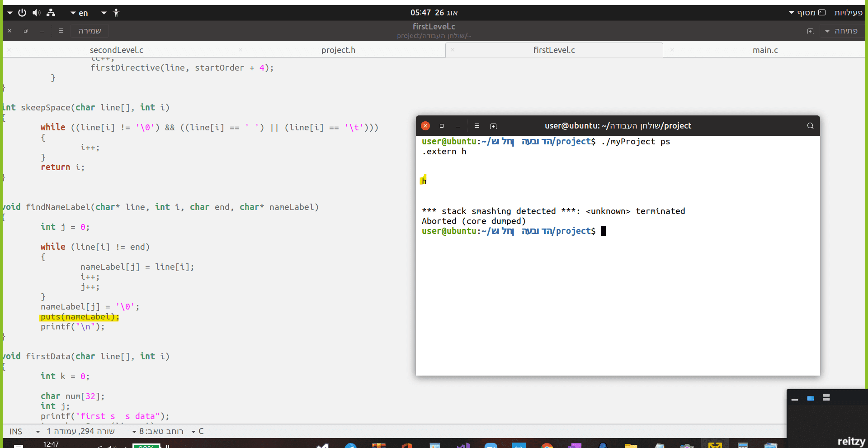
Task: Click the new terminal tab icon
Action: (493, 126)
